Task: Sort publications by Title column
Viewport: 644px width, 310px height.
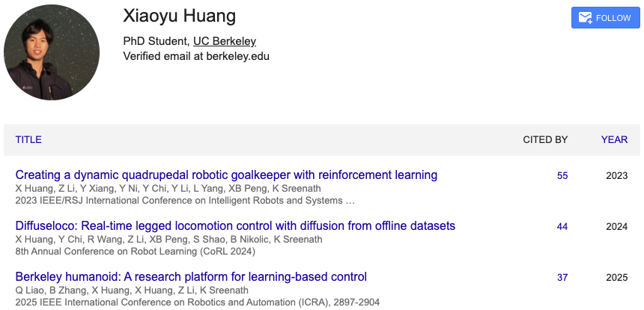Action: [28, 139]
